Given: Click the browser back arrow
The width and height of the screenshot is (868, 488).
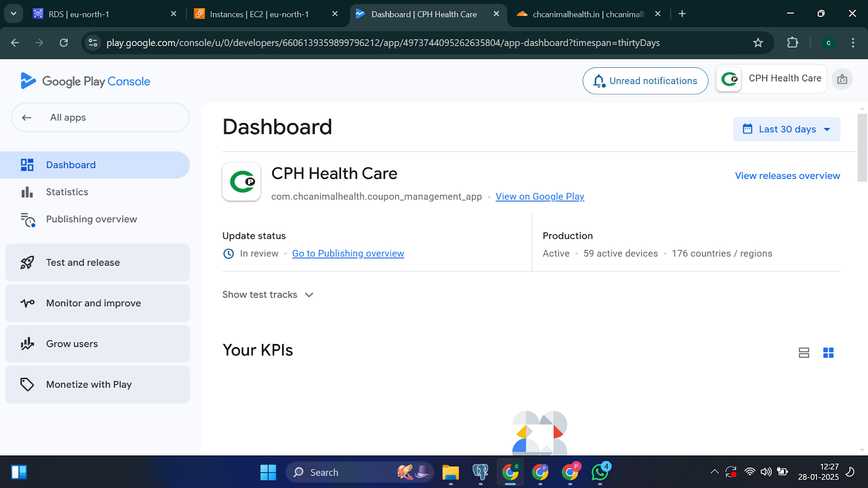Looking at the screenshot, I should (15, 43).
